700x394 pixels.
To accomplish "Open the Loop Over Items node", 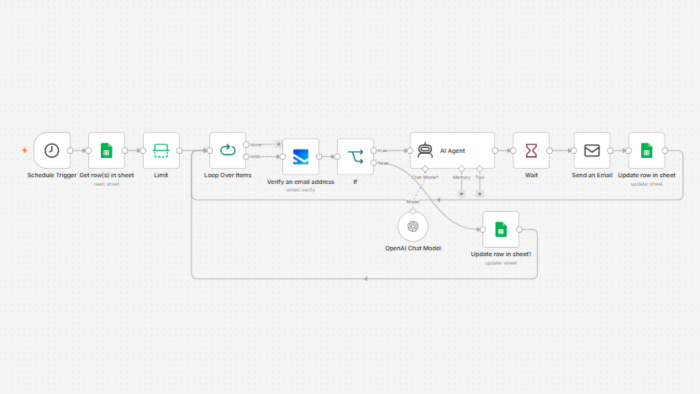I will [x=228, y=150].
